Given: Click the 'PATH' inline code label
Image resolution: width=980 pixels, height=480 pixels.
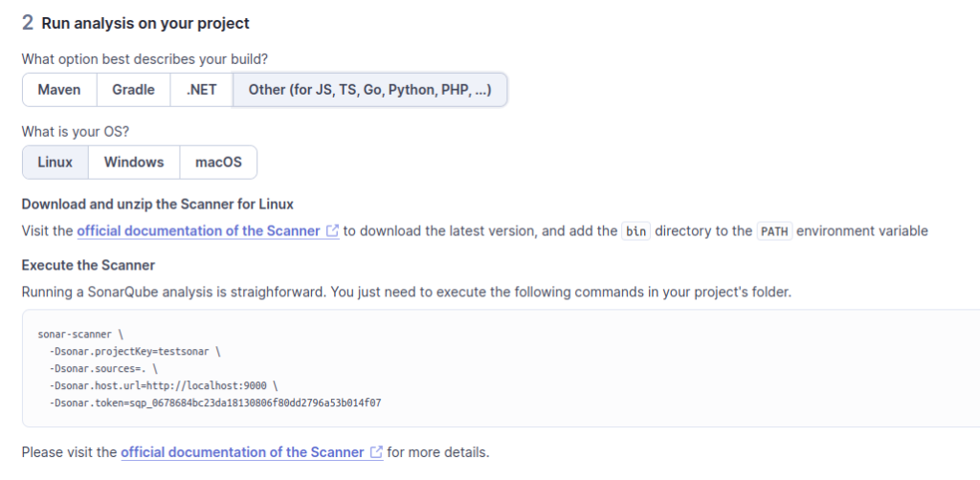Looking at the screenshot, I should (773, 231).
